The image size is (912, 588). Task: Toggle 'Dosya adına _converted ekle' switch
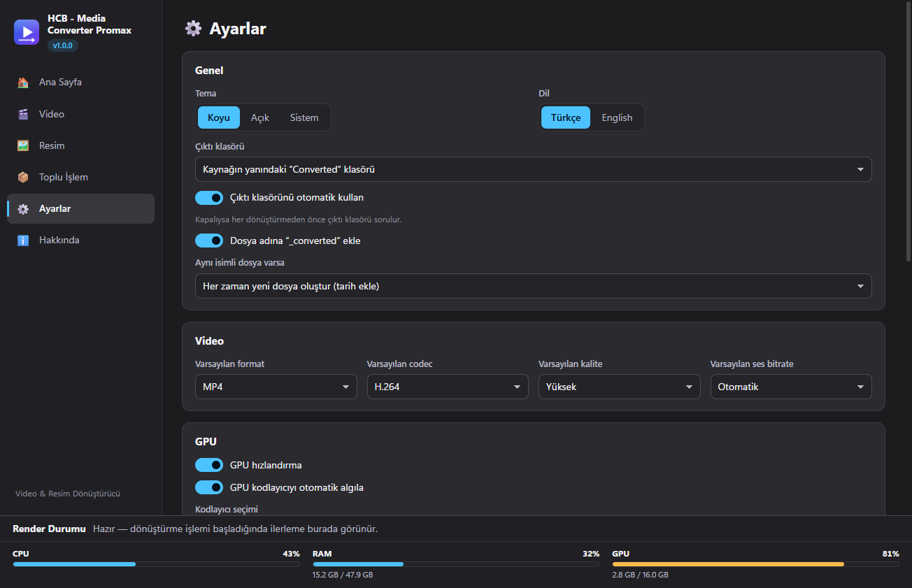209,241
